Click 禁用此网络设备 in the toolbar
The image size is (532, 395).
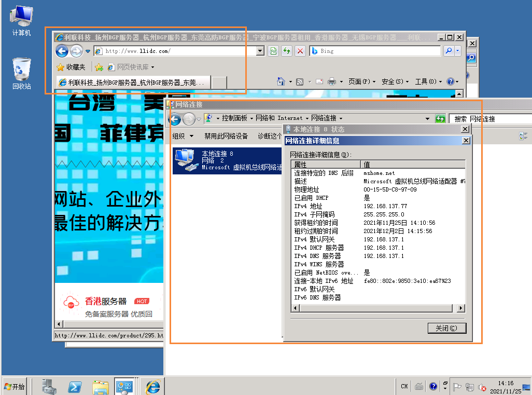click(226, 136)
